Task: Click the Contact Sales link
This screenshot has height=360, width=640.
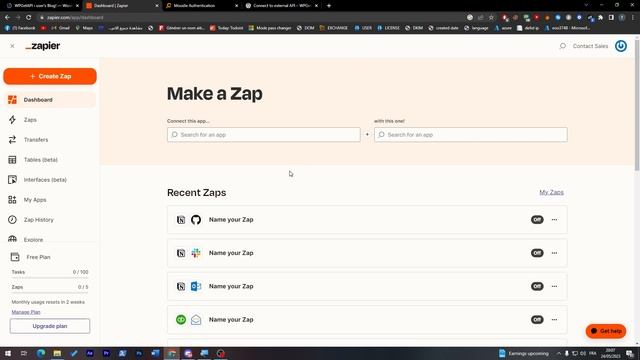Action: click(590, 46)
